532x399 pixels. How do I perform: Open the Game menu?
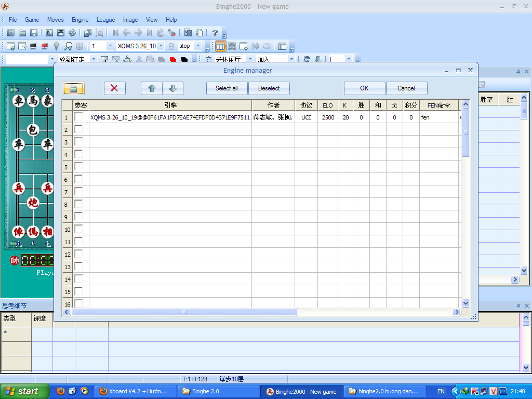point(32,20)
